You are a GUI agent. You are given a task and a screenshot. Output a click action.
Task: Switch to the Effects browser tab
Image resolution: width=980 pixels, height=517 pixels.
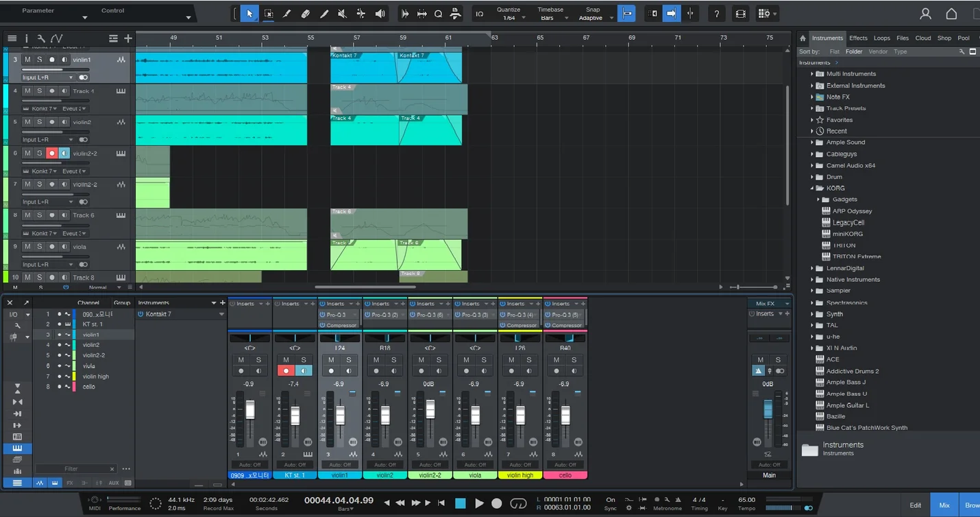[x=858, y=38]
